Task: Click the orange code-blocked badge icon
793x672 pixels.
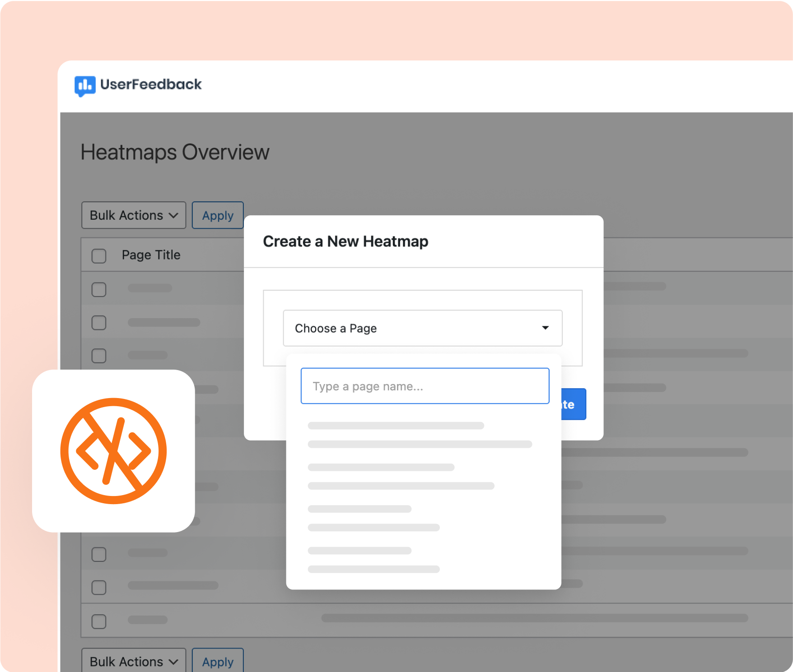Action: tap(113, 451)
